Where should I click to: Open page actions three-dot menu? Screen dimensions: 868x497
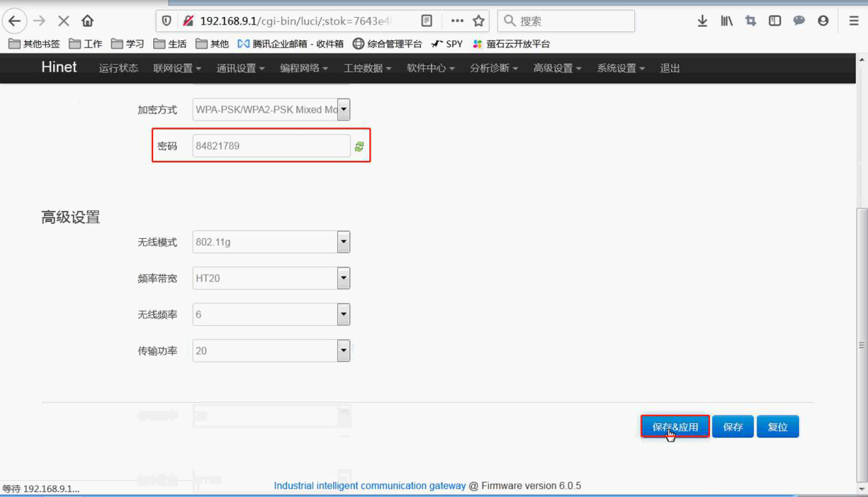pyautogui.click(x=457, y=21)
